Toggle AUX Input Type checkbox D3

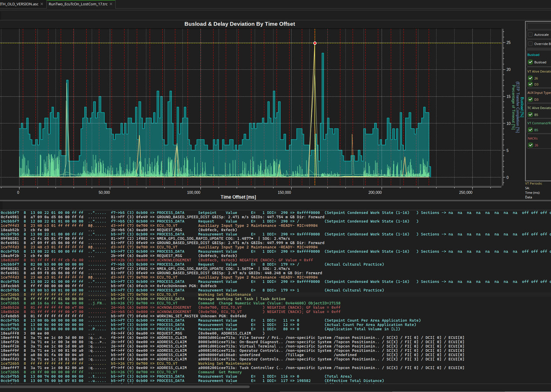[x=530, y=99]
